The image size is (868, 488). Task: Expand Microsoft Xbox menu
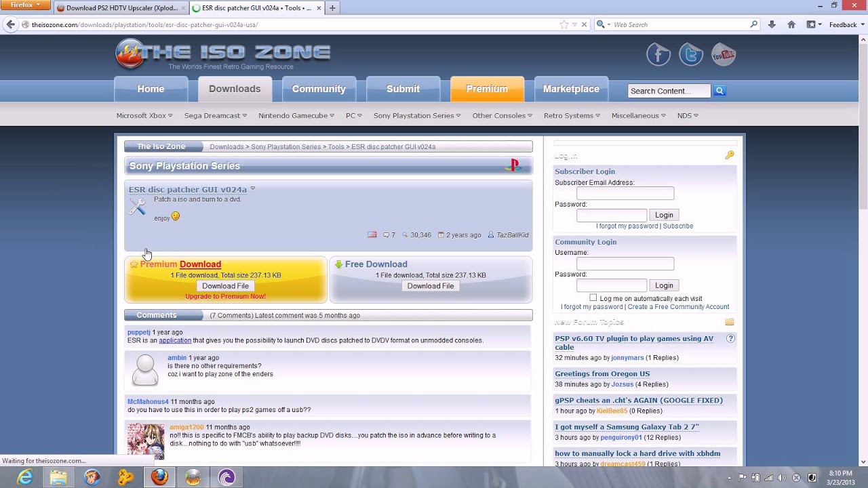pyautogui.click(x=144, y=115)
